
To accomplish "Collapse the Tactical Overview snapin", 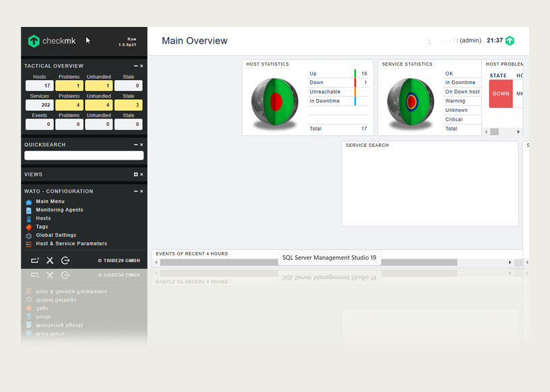I will pos(135,66).
